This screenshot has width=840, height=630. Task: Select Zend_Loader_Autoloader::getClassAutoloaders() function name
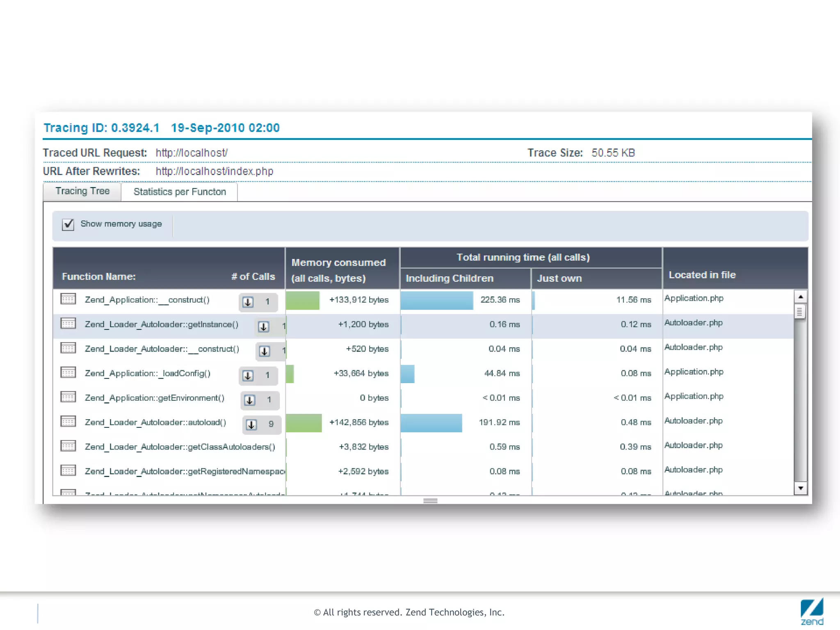(180, 447)
